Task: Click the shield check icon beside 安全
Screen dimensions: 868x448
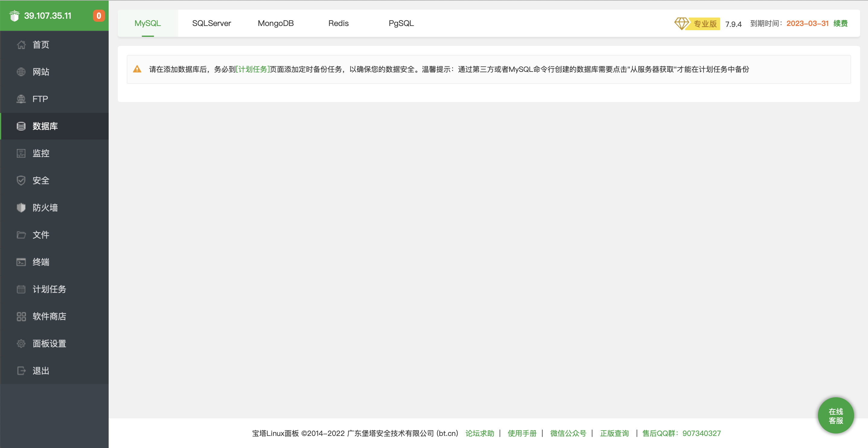Action: point(21,180)
